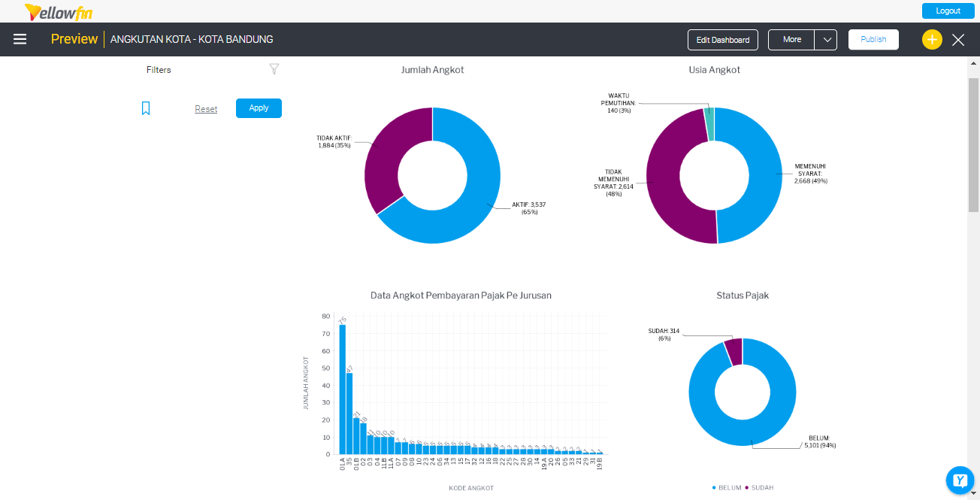Screen dimensions: 980x500
Task: Click the Yellowfin logo
Action: 59,11
